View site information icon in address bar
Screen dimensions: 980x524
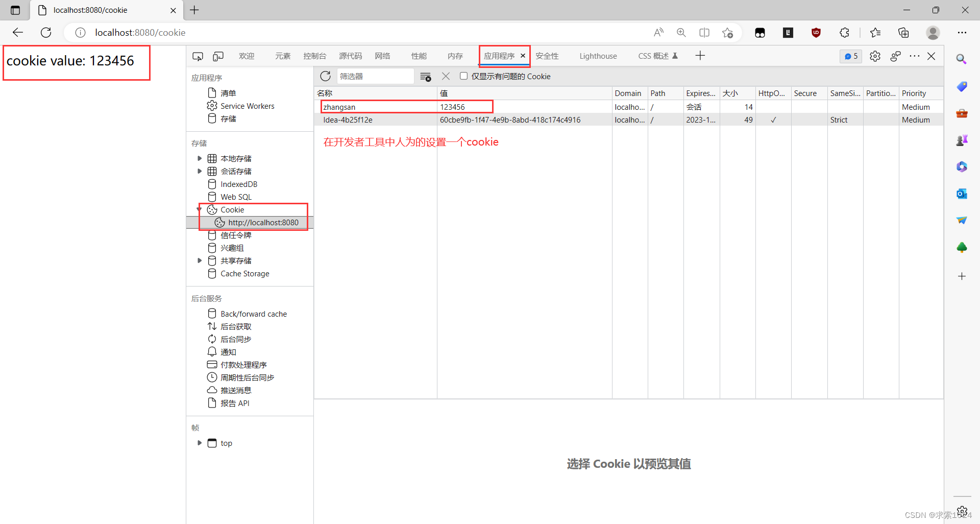(x=80, y=33)
